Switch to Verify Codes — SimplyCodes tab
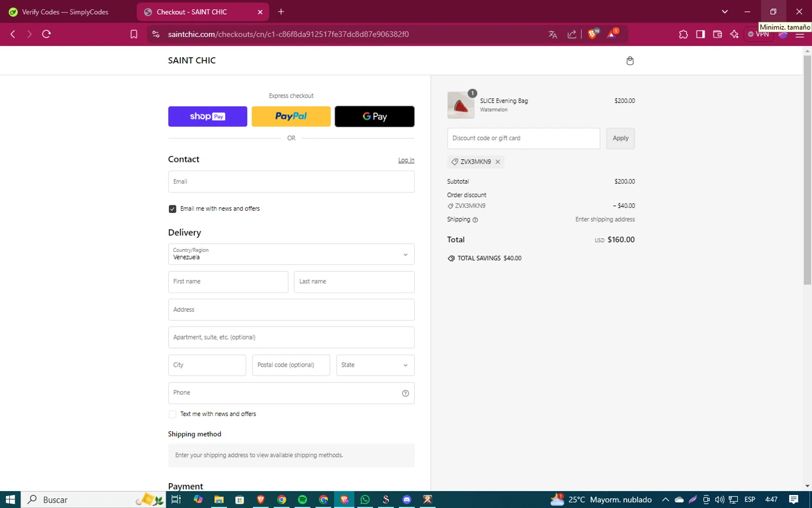812x508 pixels. [66, 12]
